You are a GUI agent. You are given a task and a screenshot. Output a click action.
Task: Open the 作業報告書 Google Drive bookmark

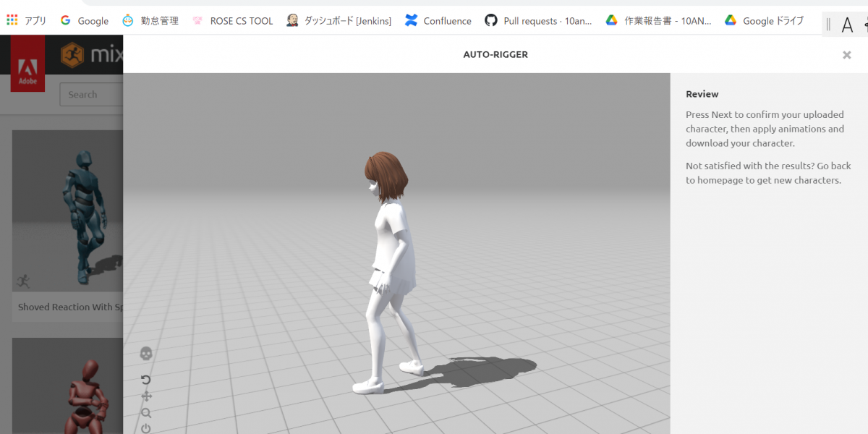click(x=658, y=21)
